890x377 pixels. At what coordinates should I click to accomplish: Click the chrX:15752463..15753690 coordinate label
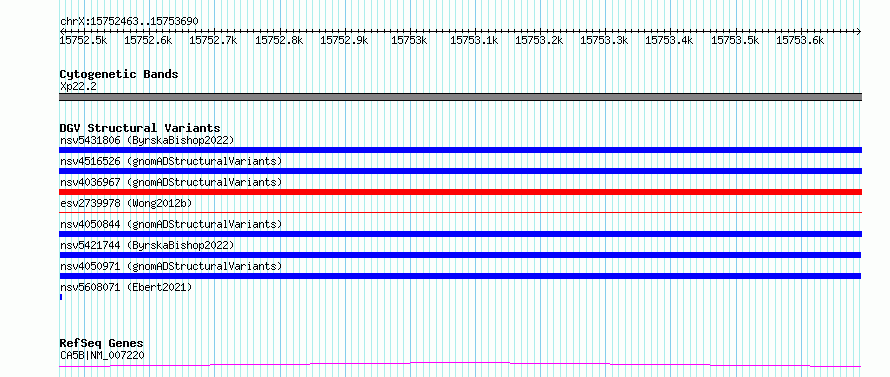coord(129,22)
